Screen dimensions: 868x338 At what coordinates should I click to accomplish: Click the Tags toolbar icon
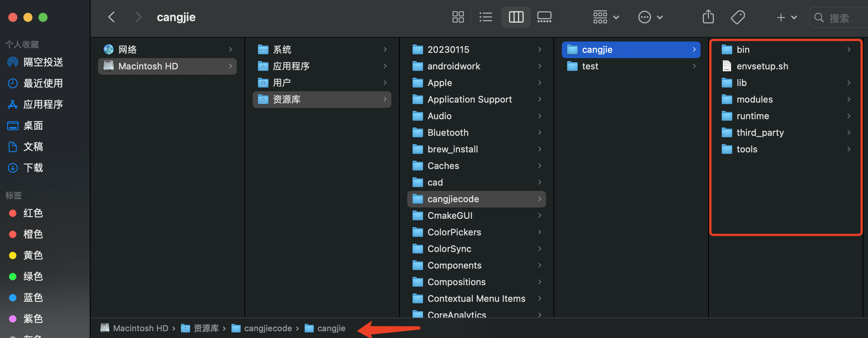(738, 17)
